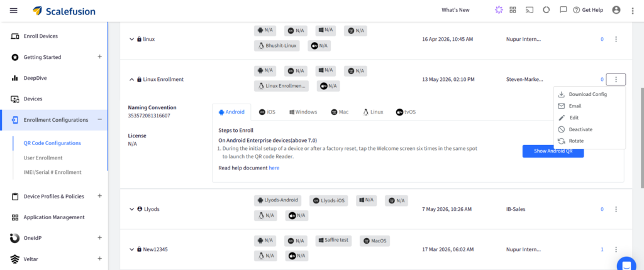Click naming convention value 353572081316607

149,116
